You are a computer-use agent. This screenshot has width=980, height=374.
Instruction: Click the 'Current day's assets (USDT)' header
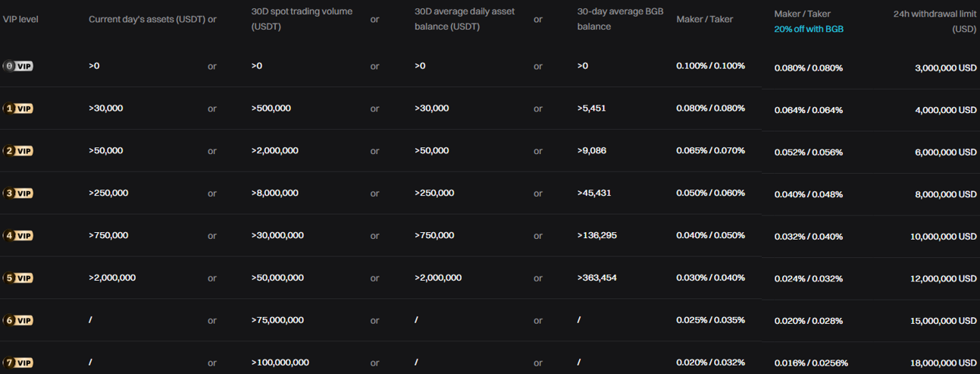pos(147,19)
